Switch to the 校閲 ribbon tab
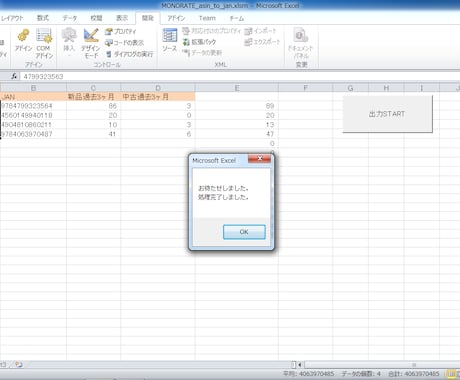The height and width of the screenshot is (380, 460). pyautogui.click(x=96, y=18)
